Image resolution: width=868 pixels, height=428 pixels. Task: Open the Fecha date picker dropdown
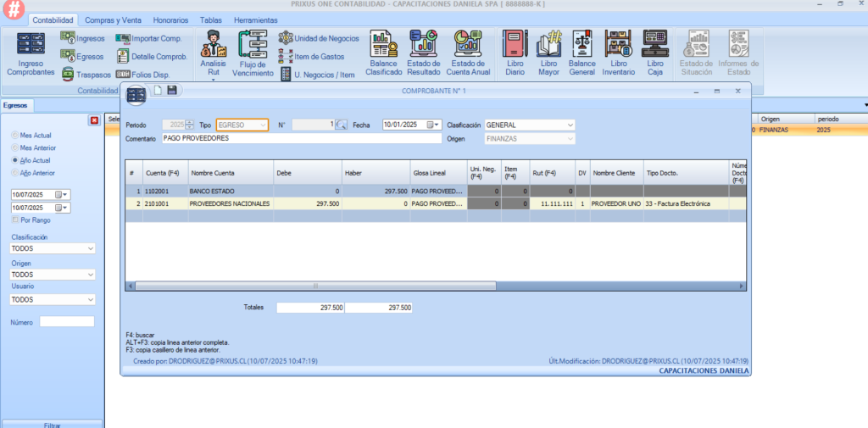[437, 125]
